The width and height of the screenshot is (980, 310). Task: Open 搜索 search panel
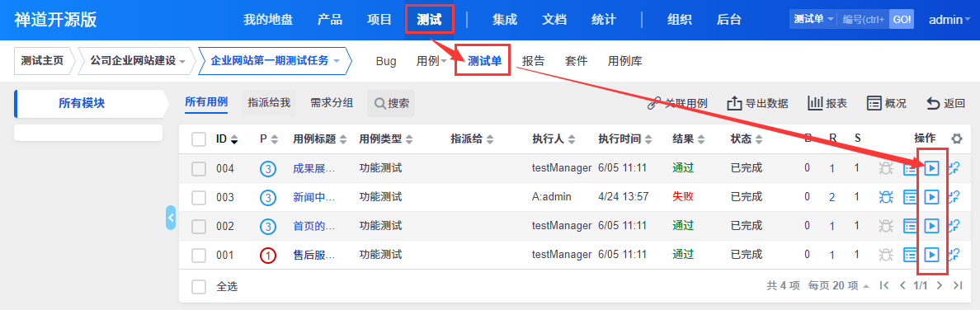(391, 103)
